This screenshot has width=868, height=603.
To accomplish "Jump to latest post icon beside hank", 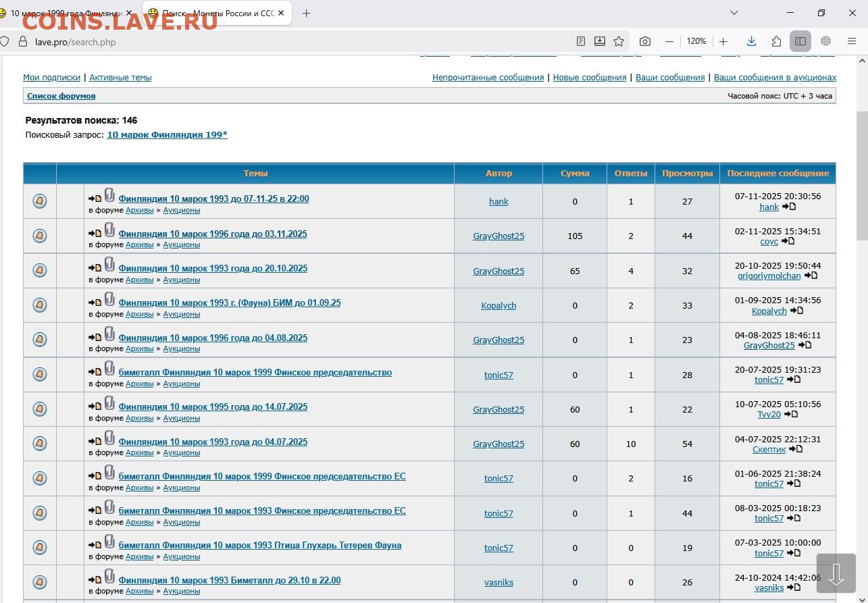I will pos(789,207).
